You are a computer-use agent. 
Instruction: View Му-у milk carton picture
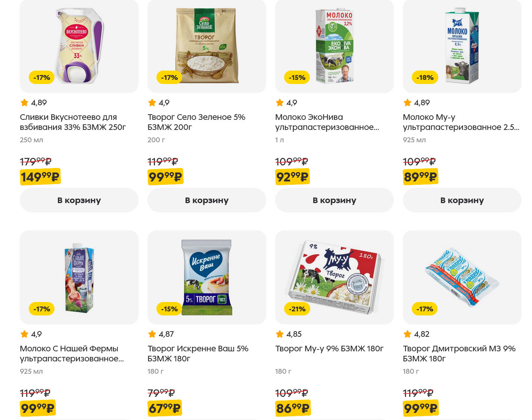coord(462,45)
